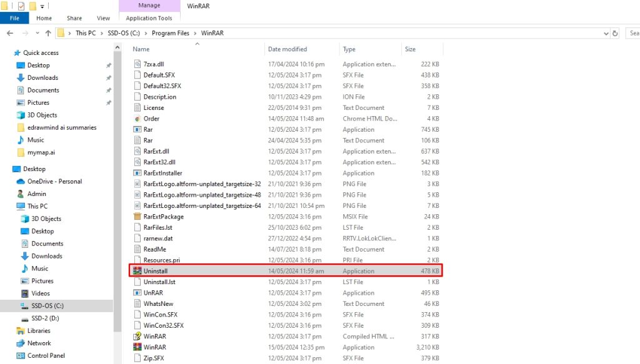Open the Quick Access Toolbar customize dropdown
This screenshot has width=640, height=364.
tap(42, 6)
